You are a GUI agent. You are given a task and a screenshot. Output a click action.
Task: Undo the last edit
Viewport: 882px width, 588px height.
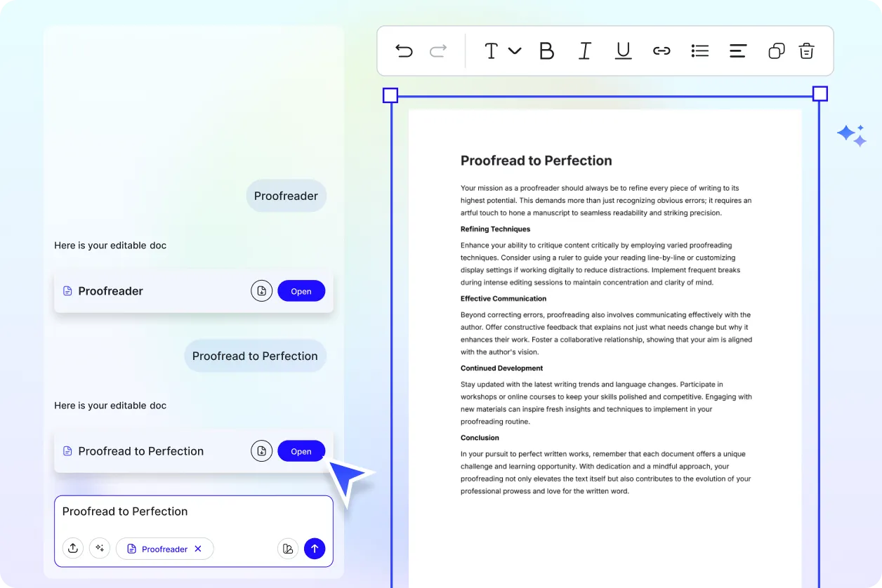click(x=404, y=51)
